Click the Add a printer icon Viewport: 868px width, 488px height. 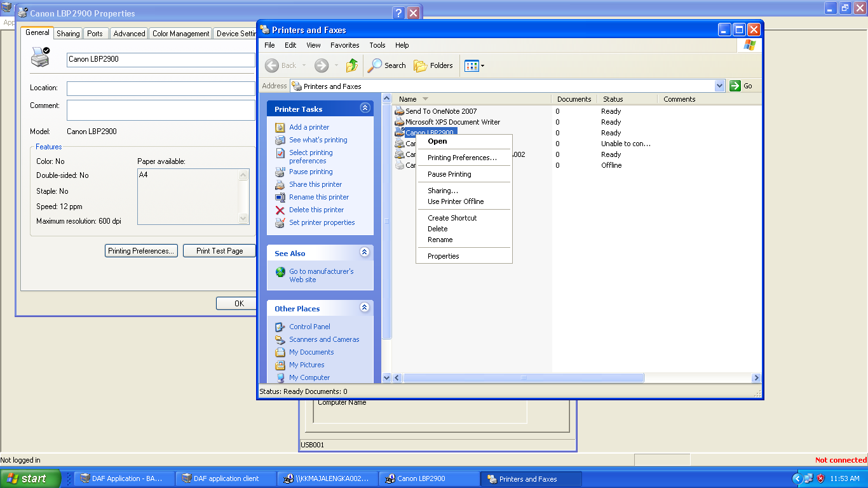[x=280, y=127]
